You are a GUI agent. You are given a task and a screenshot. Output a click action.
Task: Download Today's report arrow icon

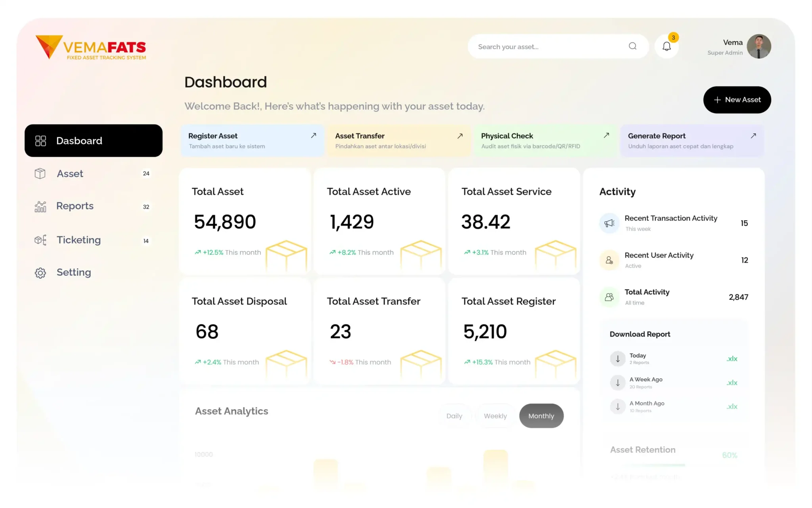(617, 359)
